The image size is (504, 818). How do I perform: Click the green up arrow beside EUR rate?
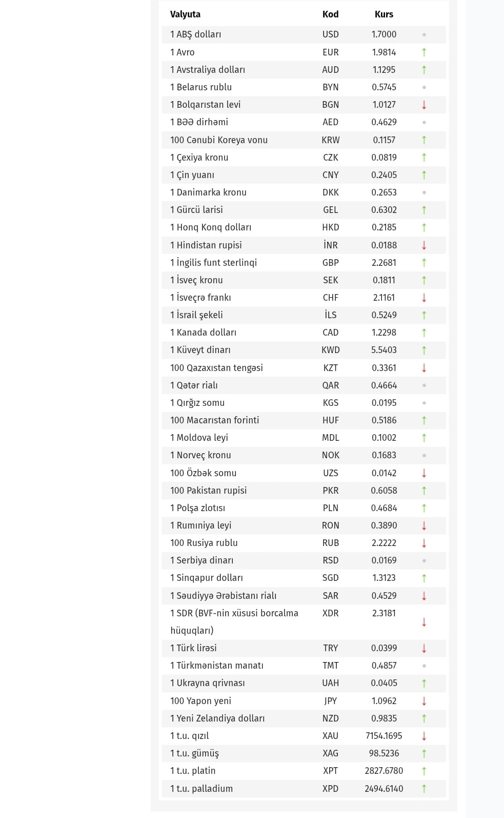tap(424, 52)
